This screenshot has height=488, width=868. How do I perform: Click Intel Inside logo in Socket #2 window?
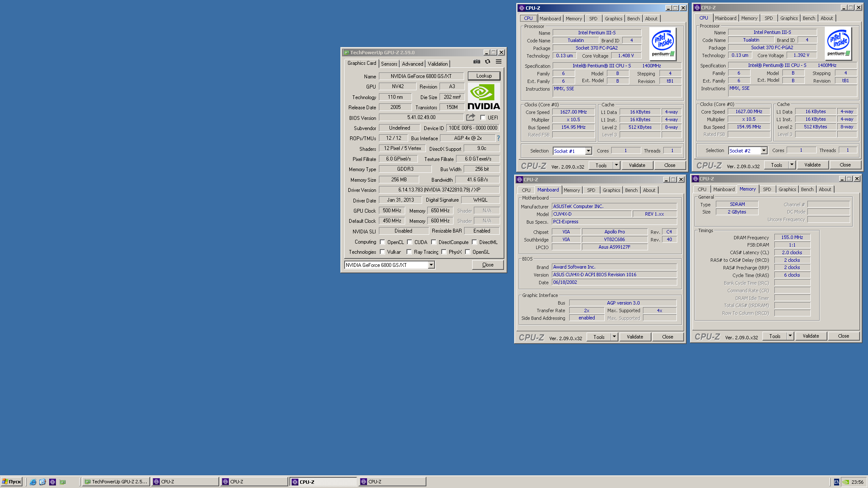pos(838,44)
